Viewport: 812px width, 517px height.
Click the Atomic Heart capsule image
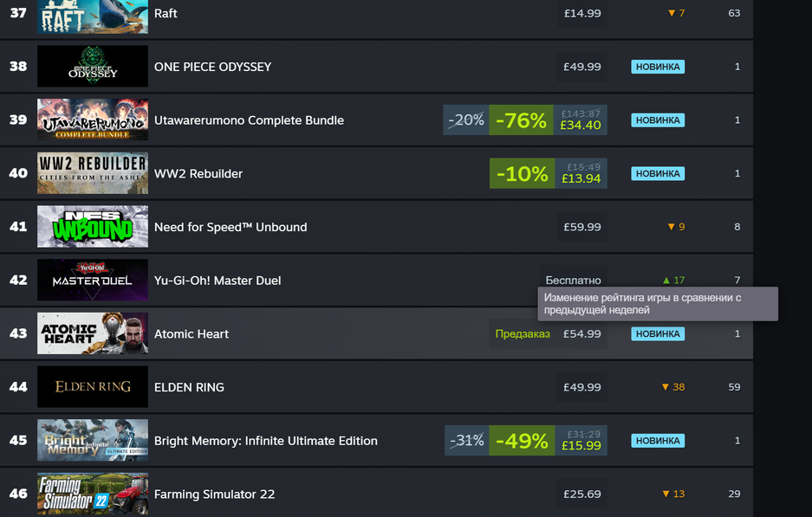point(93,333)
